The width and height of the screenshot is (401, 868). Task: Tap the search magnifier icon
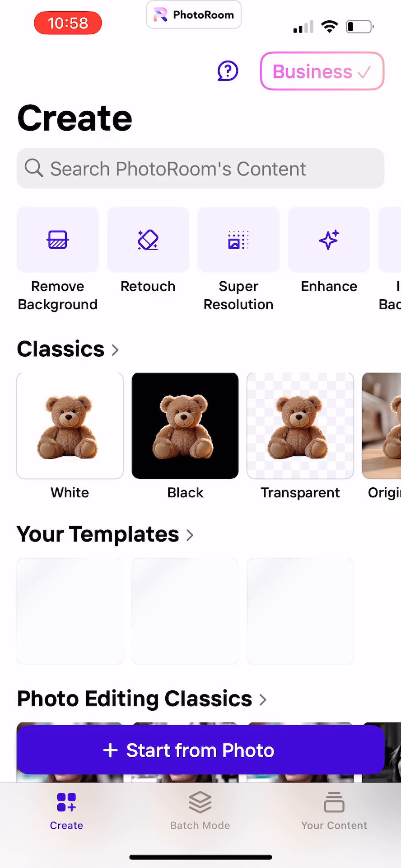click(34, 168)
